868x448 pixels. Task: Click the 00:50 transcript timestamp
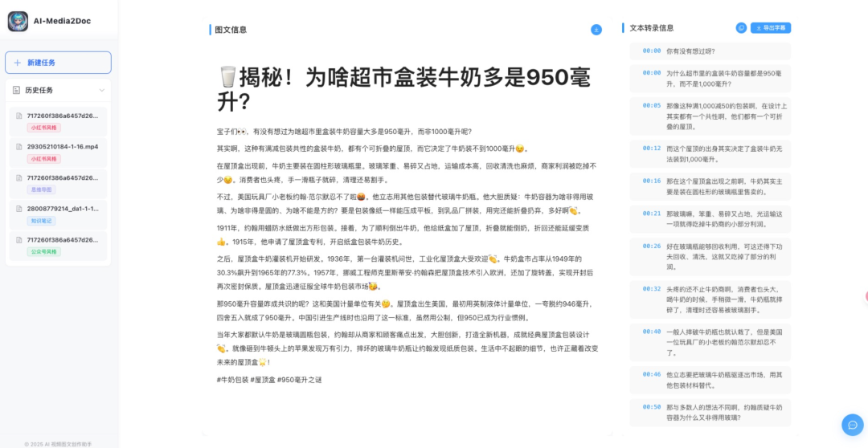pyautogui.click(x=652, y=407)
